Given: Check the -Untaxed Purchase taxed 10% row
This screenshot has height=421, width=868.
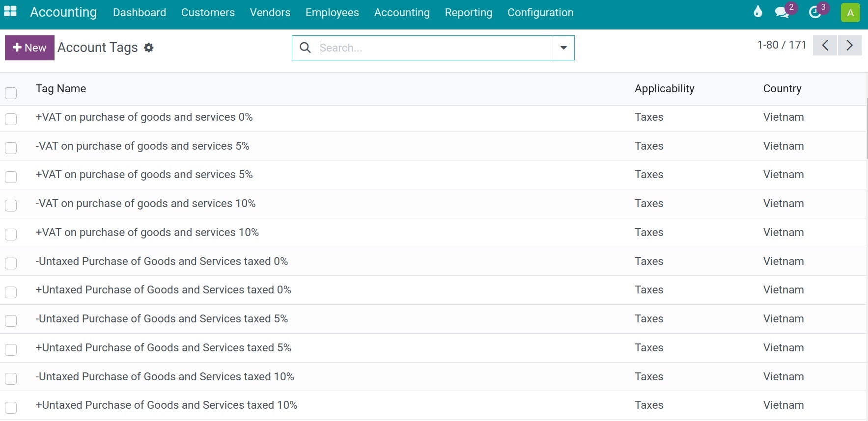Looking at the screenshot, I should (11, 379).
